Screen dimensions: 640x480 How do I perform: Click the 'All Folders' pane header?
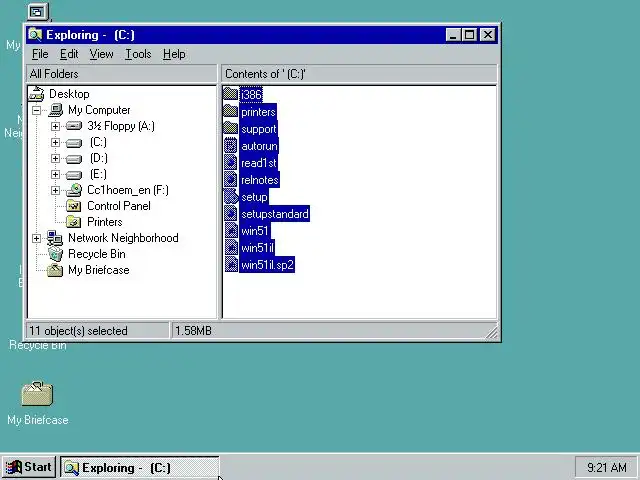(x=122, y=74)
